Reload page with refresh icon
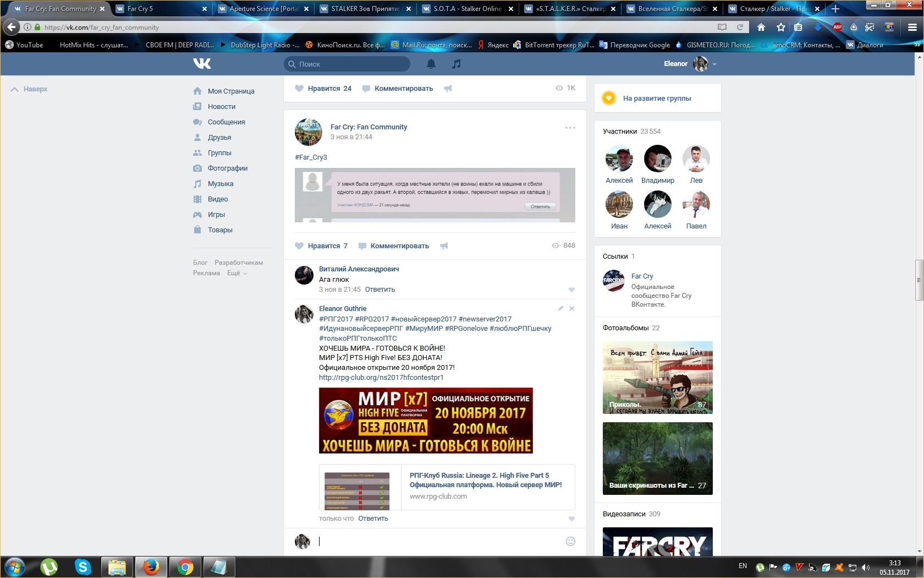The height and width of the screenshot is (578, 924). 740,27
